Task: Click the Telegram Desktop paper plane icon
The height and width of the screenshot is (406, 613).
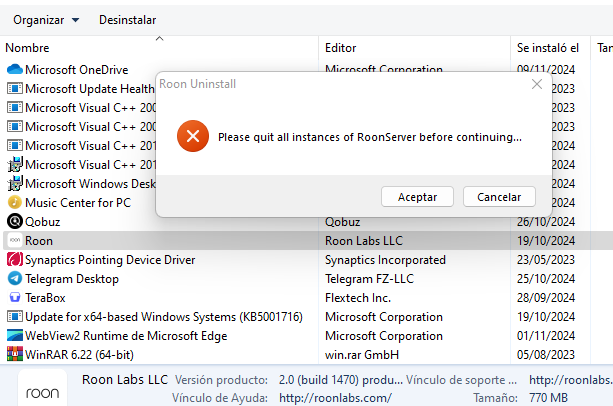Action: pyautogui.click(x=15, y=279)
